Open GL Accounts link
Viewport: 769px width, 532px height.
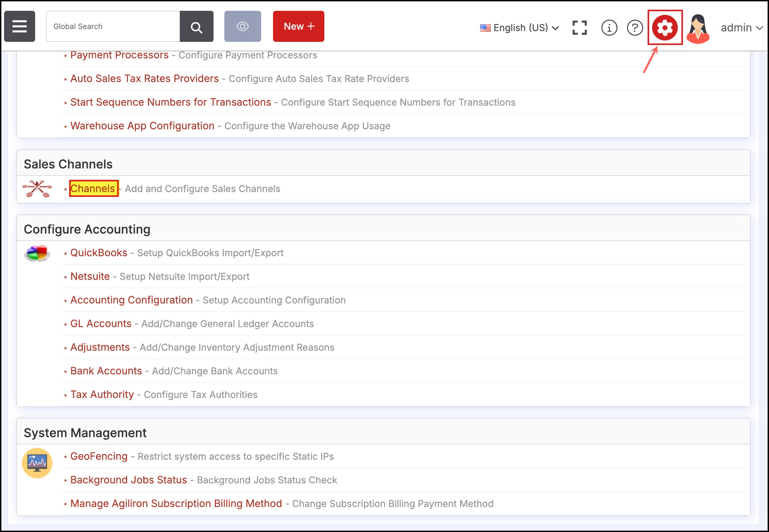point(101,323)
